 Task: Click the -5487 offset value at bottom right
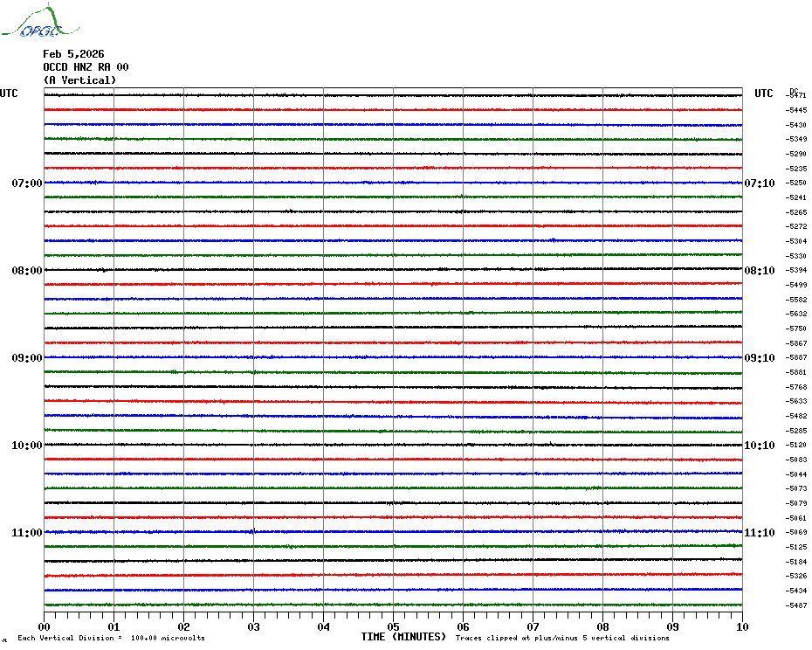click(796, 605)
